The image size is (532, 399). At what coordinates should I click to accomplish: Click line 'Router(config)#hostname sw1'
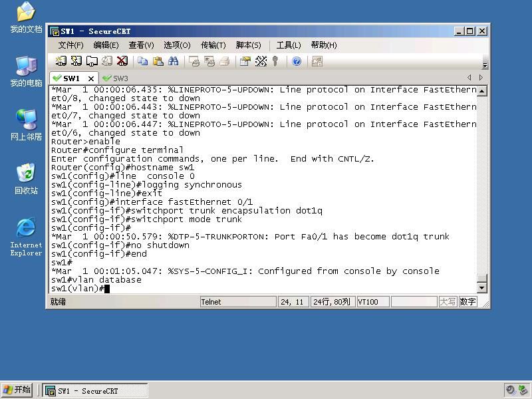point(123,168)
